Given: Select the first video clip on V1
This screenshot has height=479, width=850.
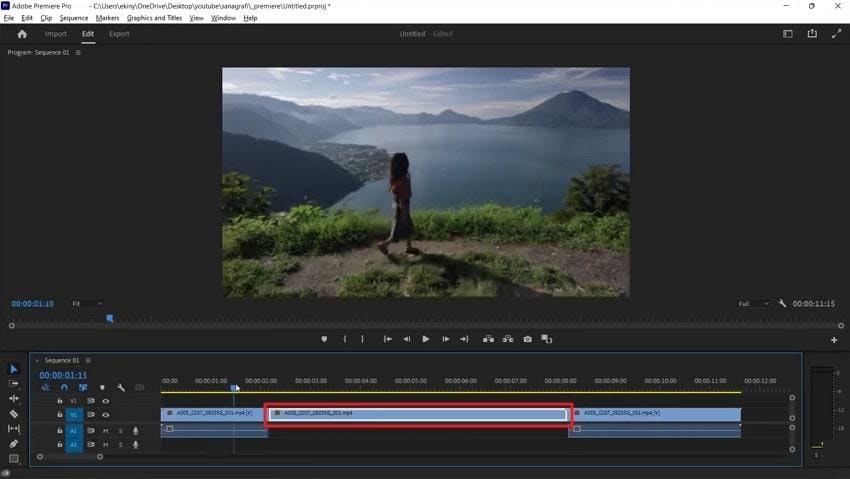Looking at the screenshot, I should (214, 415).
